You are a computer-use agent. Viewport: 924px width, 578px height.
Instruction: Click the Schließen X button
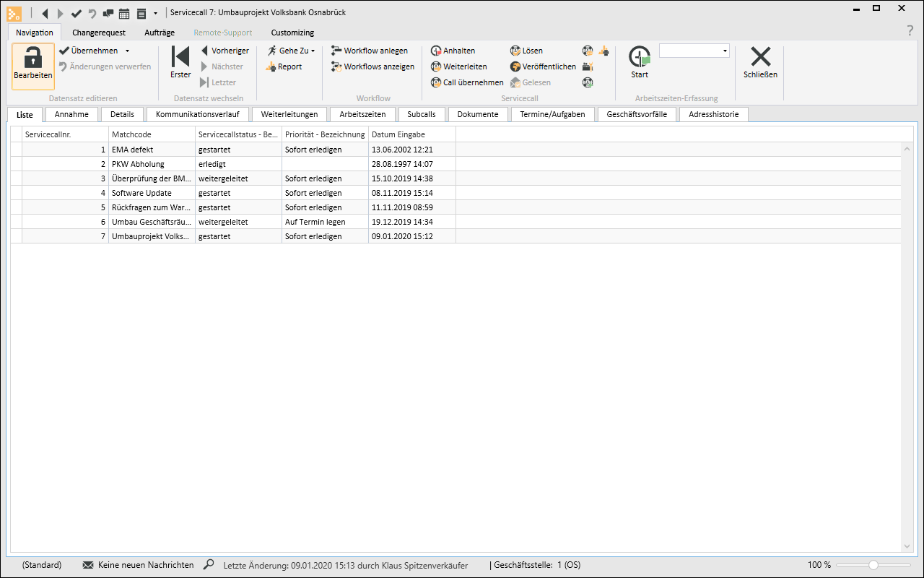(761, 63)
